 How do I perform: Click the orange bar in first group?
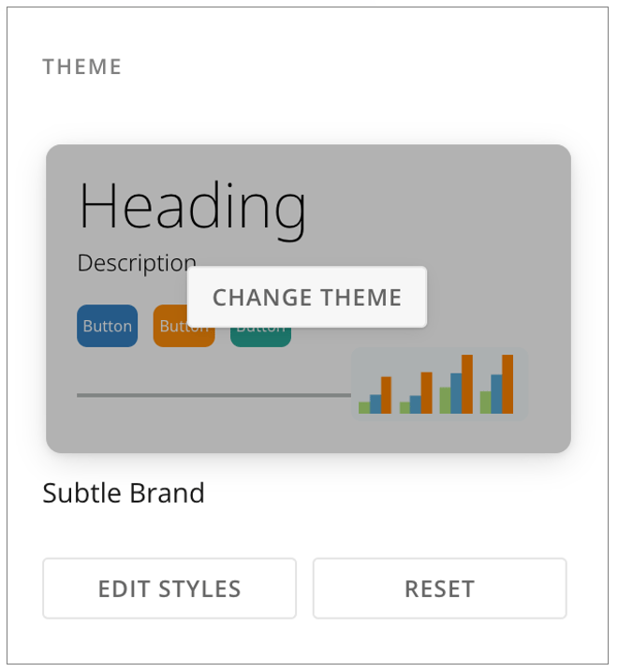tap(386, 395)
